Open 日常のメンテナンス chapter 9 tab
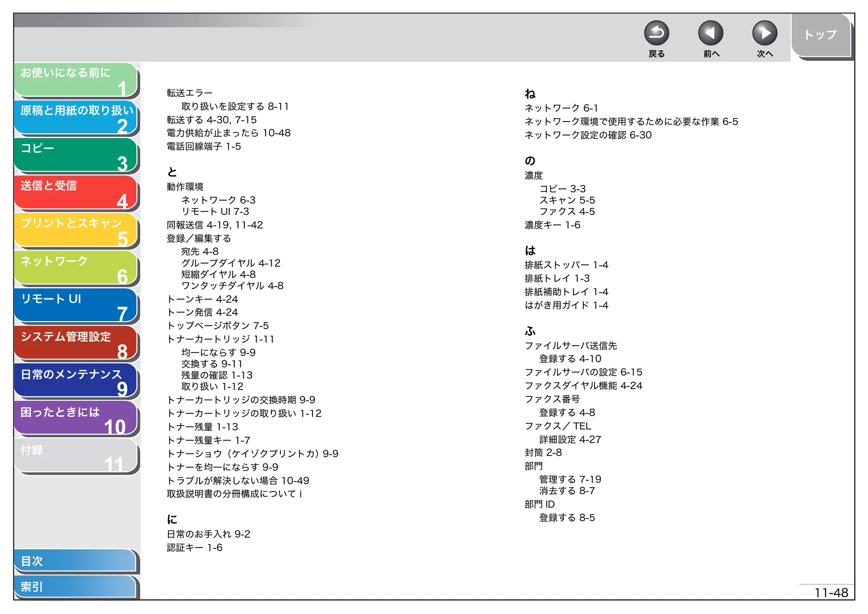868x614 pixels. pos(76,381)
